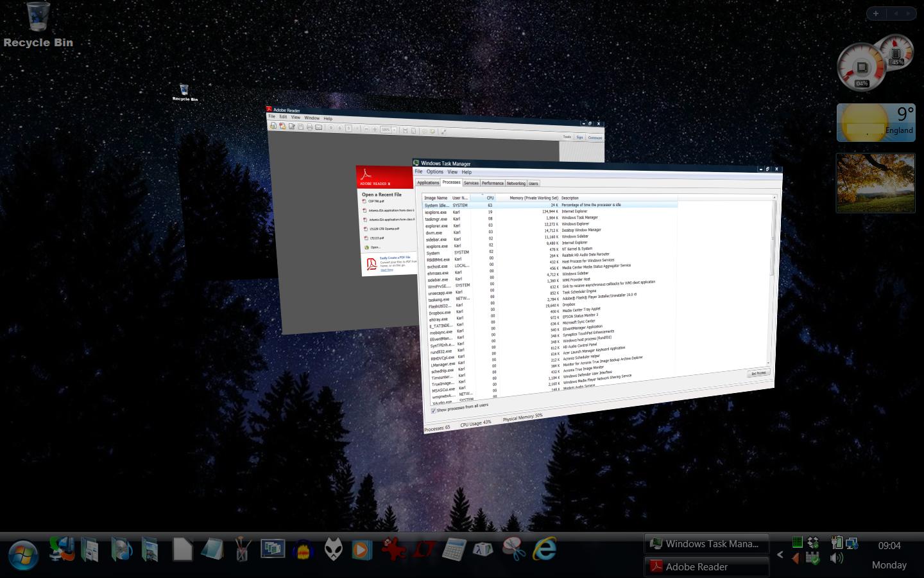Click the network connection tray icon
This screenshot has height=578, width=924.
point(852,543)
